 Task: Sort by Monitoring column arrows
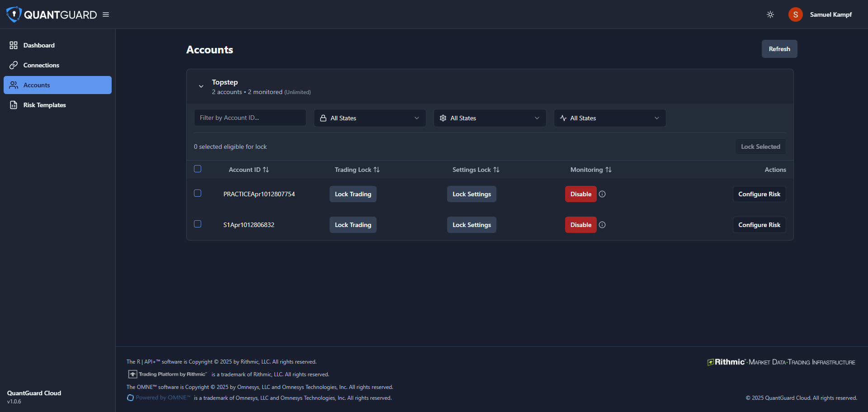tap(609, 170)
